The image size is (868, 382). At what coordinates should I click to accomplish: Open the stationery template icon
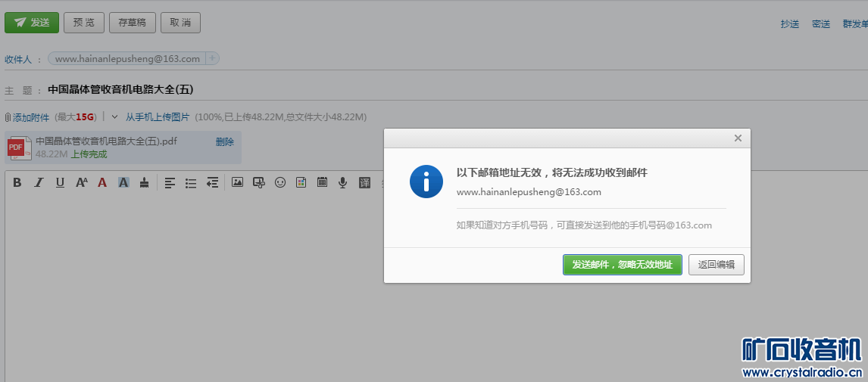[x=301, y=182]
